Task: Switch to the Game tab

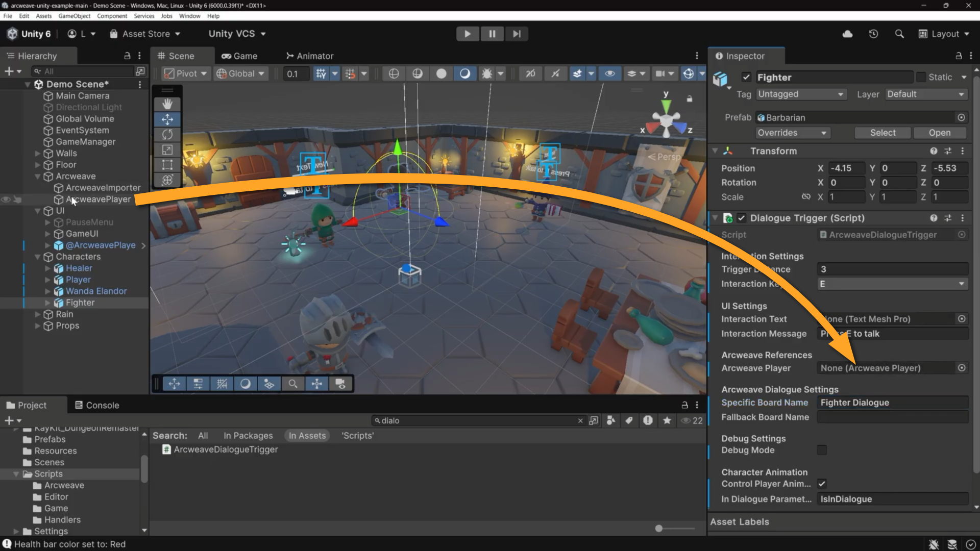Action: [239, 56]
